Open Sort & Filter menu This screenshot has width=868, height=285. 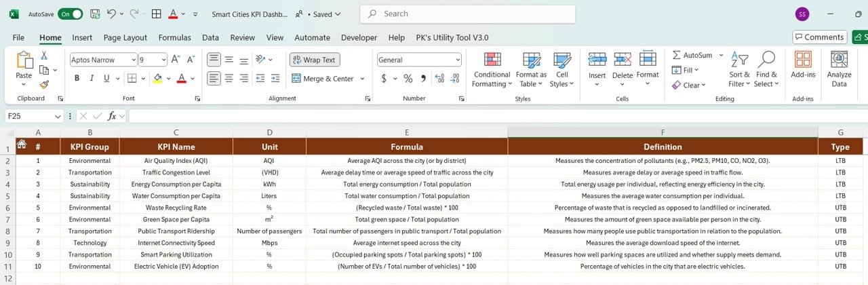coord(739,69)
